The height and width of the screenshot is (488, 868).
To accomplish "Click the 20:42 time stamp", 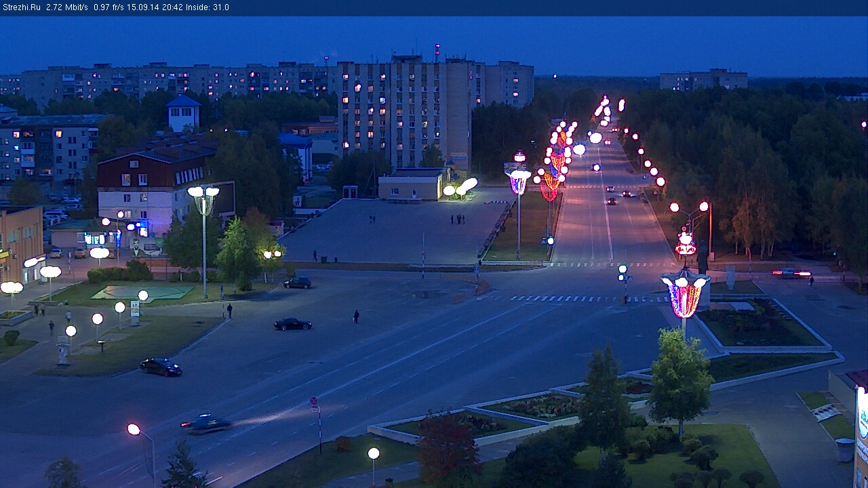I will point(172,7).
